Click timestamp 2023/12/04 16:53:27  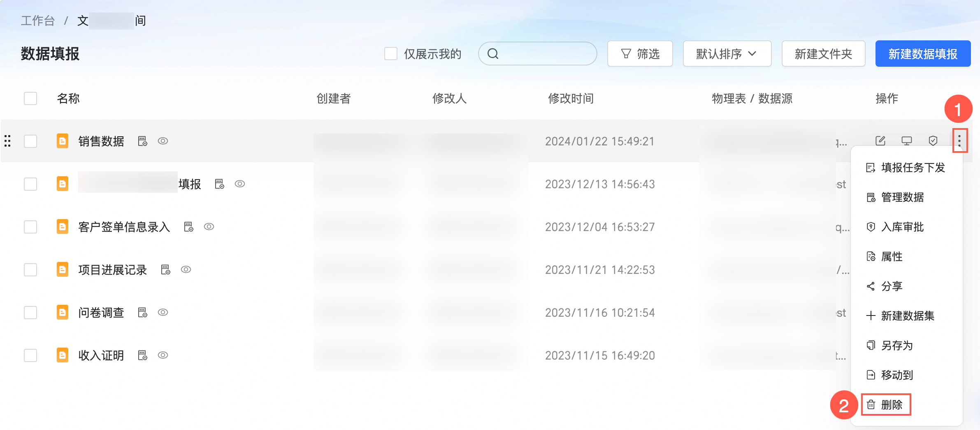(600, 227)
